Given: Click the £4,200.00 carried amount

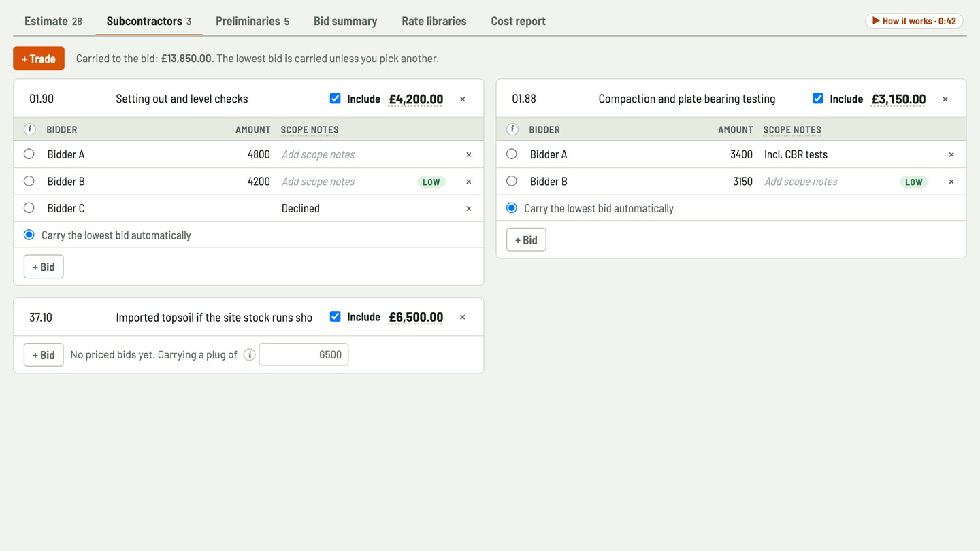Looking at the screenshot, I should 416,99.
